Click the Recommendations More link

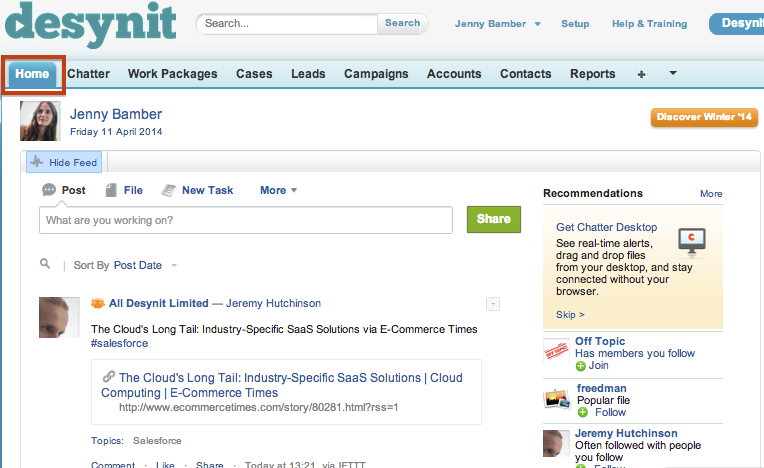pyautogui.click(x=711, y=194)
